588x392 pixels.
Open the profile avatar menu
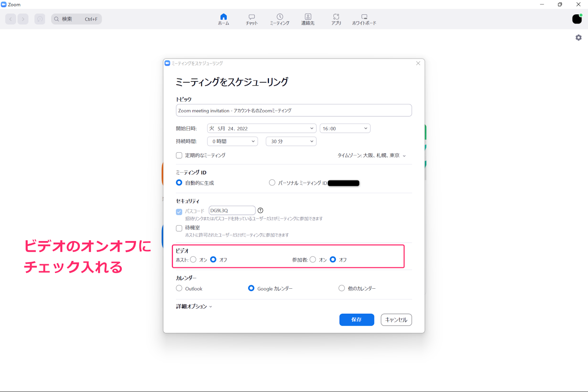[x=577, y=19]
